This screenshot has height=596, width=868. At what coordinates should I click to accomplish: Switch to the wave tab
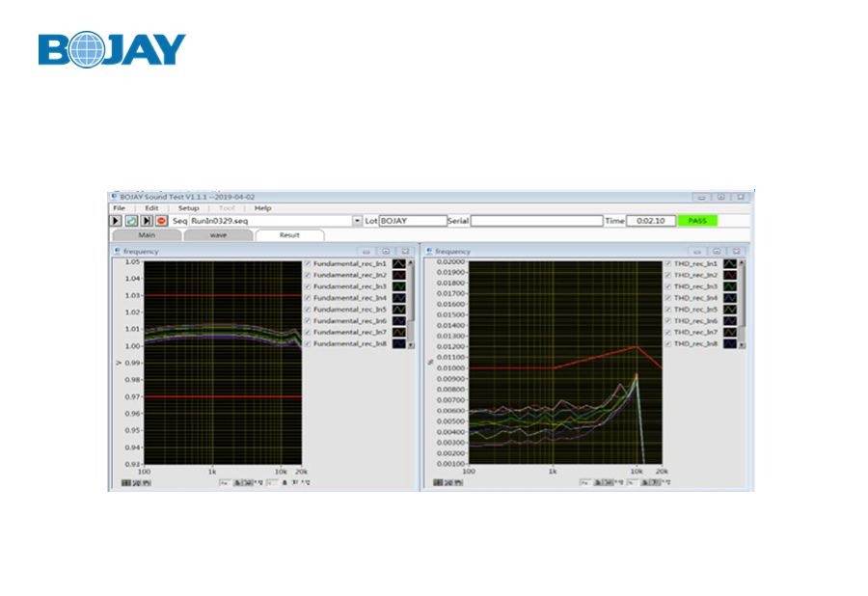pyautogui.click(x=219, y=234)
